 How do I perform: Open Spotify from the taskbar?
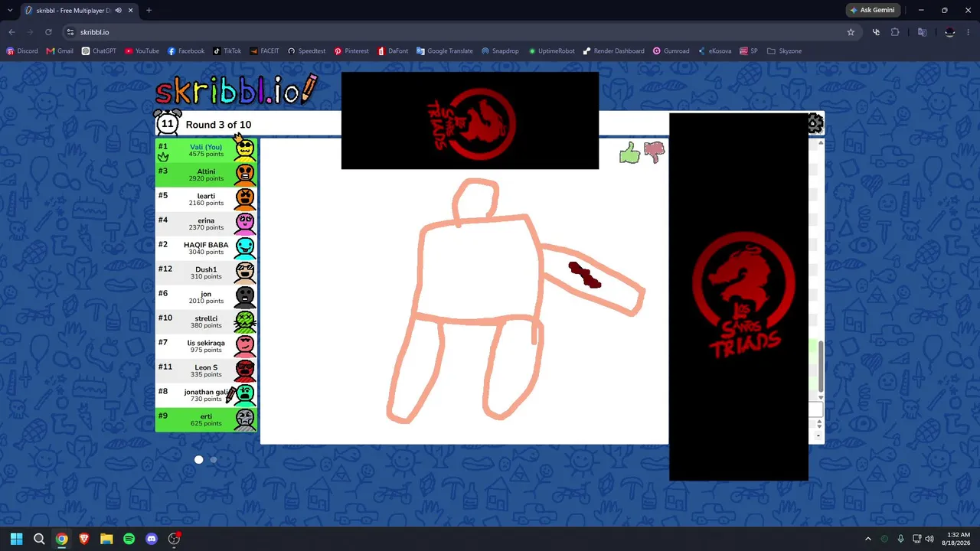coord(129,539)
